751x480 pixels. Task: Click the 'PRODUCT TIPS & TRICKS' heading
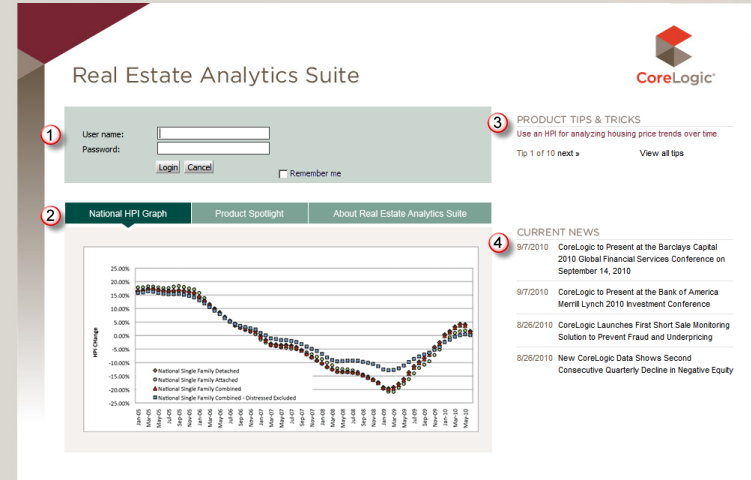point(578,120)
